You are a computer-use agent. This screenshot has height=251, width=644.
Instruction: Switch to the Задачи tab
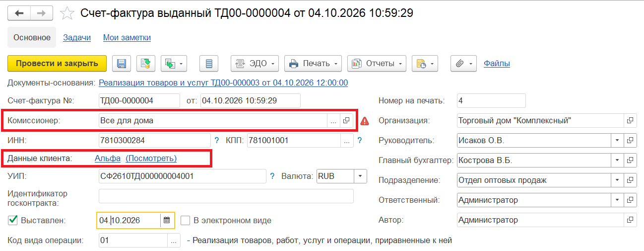[77, 37]
